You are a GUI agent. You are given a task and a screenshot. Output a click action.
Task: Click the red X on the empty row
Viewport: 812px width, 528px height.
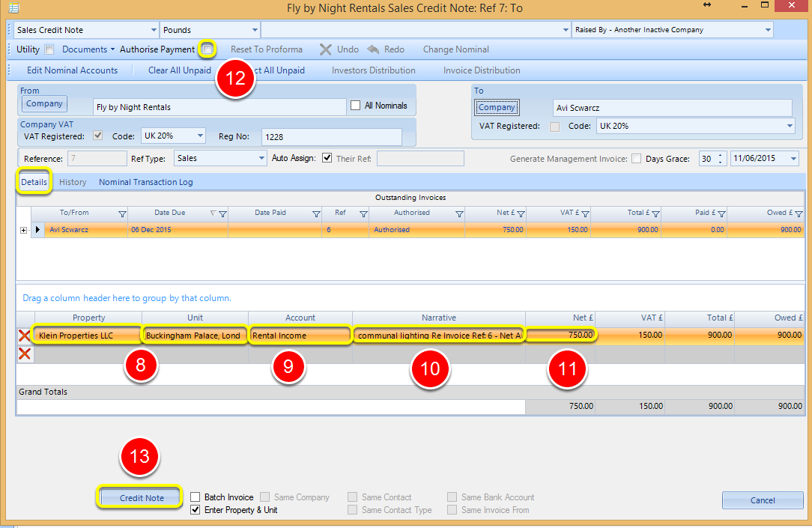[24, 354]
